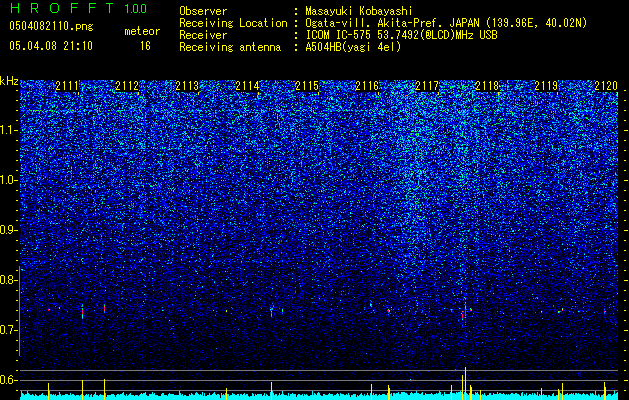The height and width of the screenshot is (400, 629).
Task: Click the 'Receiving Location' label
Action: pos(233,23)
